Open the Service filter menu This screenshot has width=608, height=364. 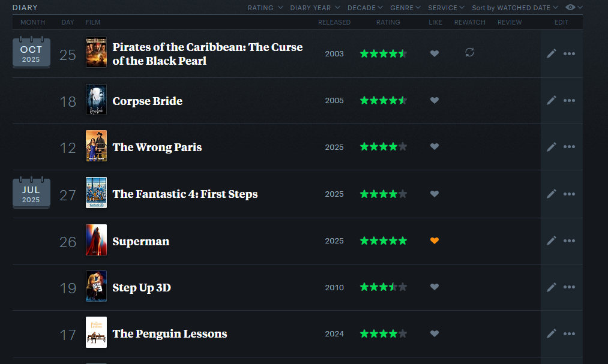[x=447, y=8]
